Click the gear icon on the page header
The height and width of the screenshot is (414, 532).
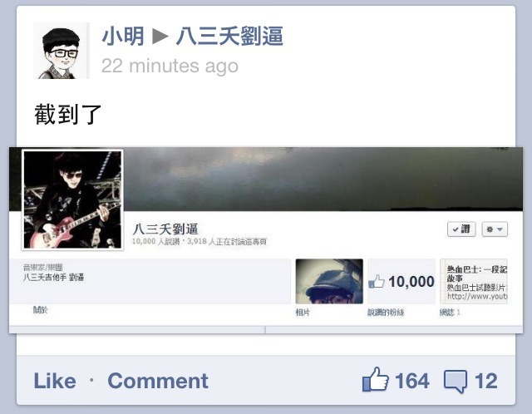(490, 229)
